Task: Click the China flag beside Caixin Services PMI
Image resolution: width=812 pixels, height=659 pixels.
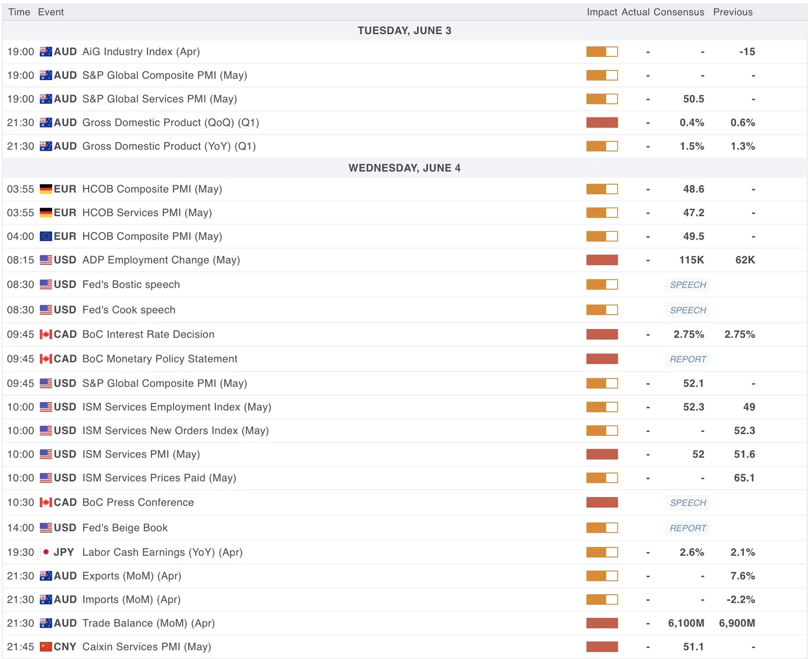Action: [x=46, y=647]
